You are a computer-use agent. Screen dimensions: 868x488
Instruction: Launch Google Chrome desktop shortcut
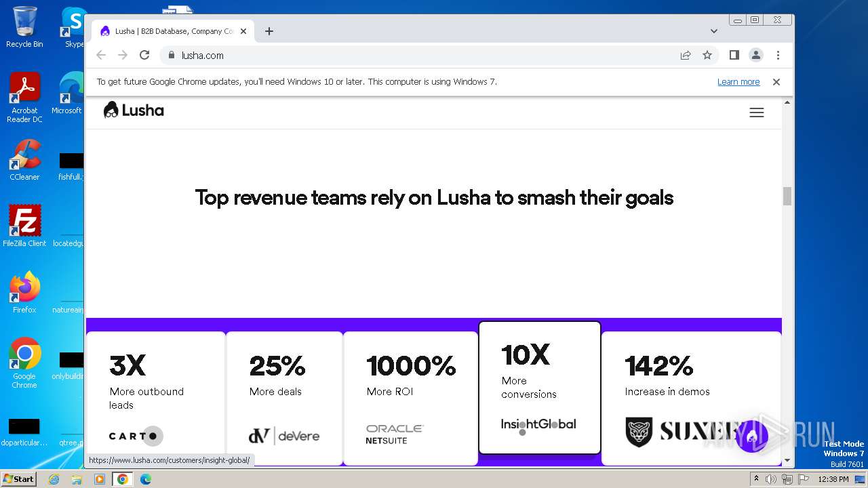pos(24,363)
